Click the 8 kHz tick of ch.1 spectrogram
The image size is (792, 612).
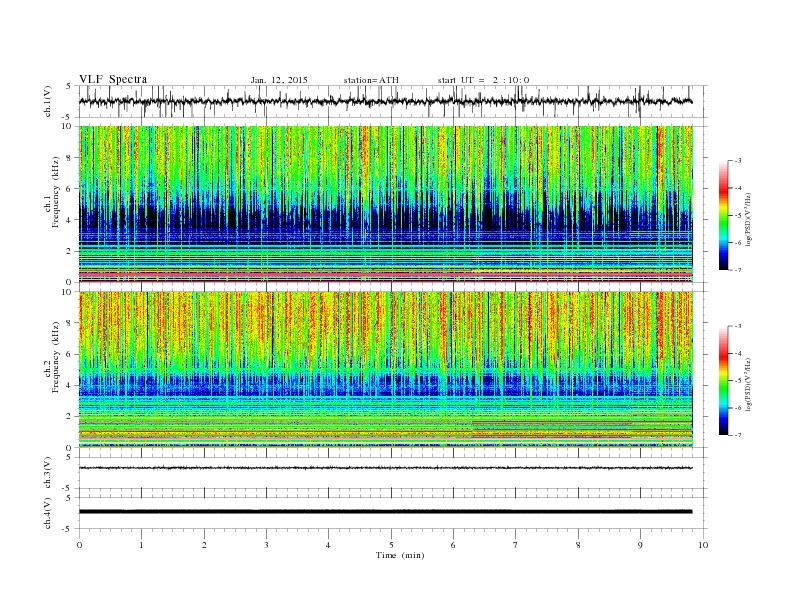click(70, 158)
